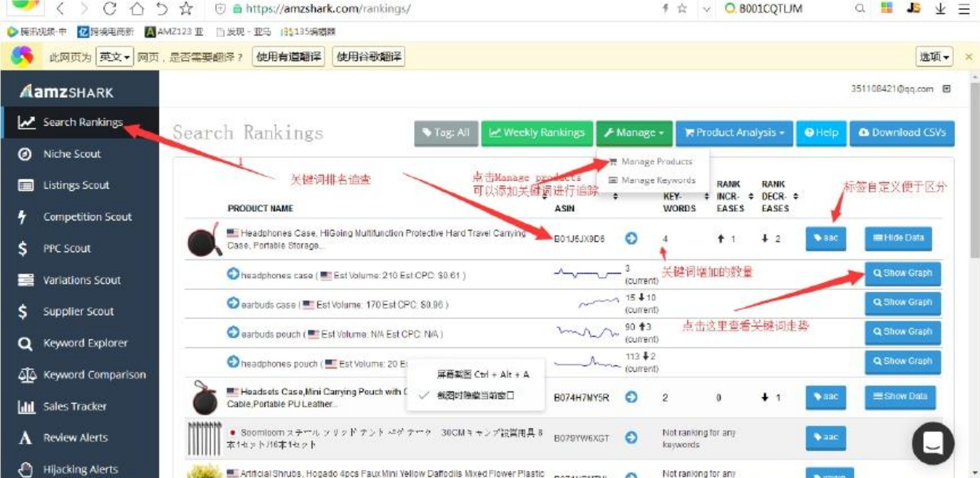Click arrow icon beside headphones pouch keyword

(233, 362)
